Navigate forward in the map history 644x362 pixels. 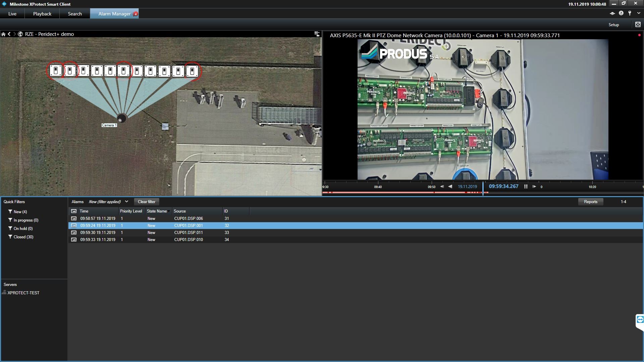click(14, 34)
